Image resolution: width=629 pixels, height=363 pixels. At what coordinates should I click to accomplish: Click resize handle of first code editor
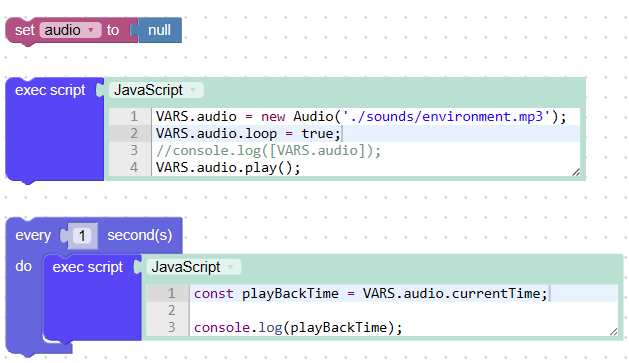[x=576, y=172]
